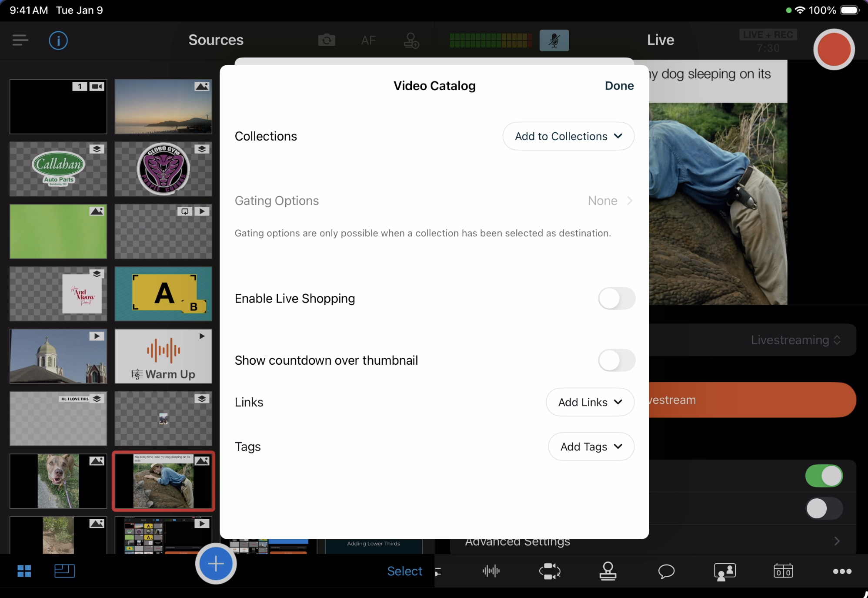This screenshot has width=868, height=598.
Task: Open the chat bubble comments icon
Action: coord(666,571)
